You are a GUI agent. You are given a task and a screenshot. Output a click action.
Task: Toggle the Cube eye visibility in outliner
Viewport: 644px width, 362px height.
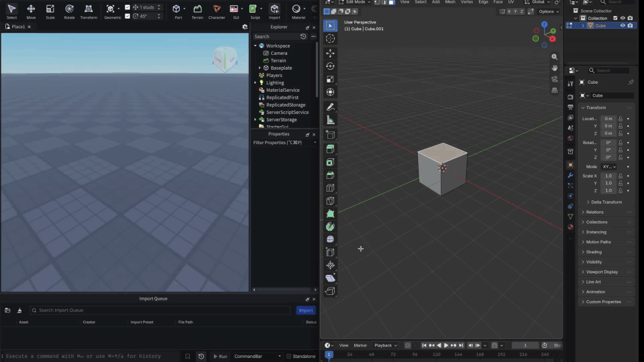(x=623, y=25)
